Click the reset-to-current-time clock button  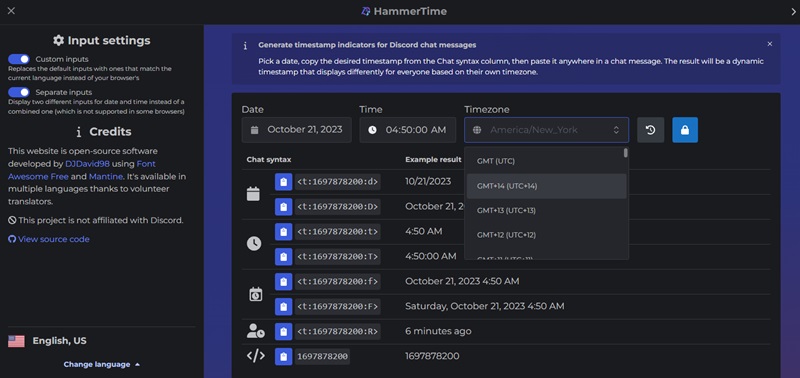tap(651, 130)
